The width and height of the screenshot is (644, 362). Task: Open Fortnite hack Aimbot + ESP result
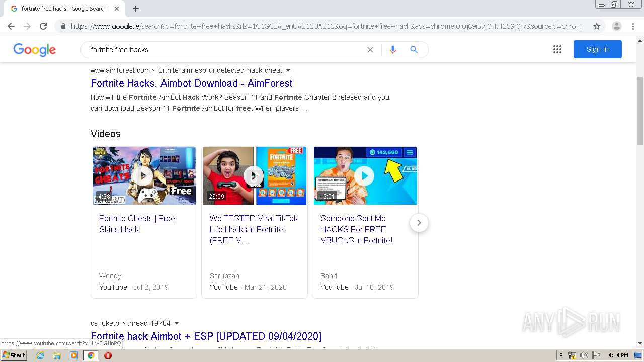206,336
